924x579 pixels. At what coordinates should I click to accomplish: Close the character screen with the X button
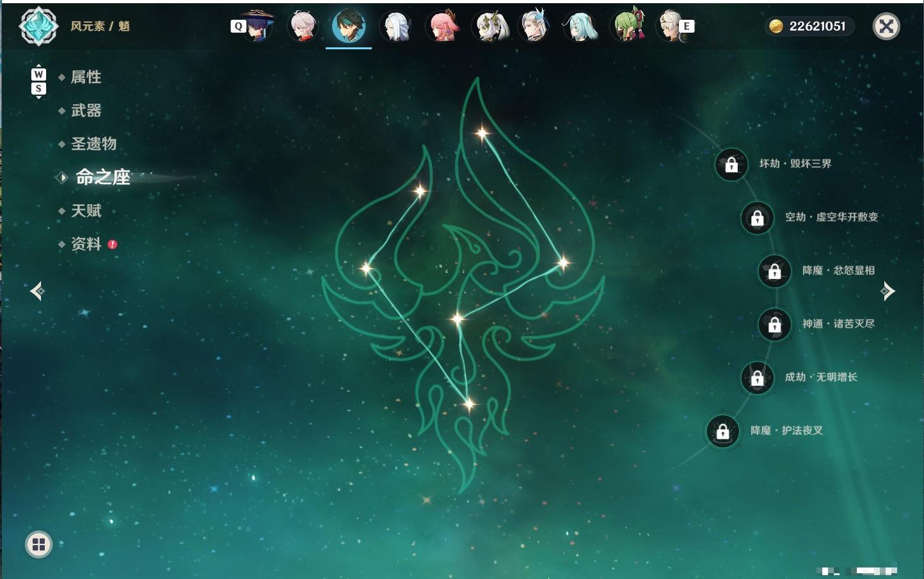(886, 26)
